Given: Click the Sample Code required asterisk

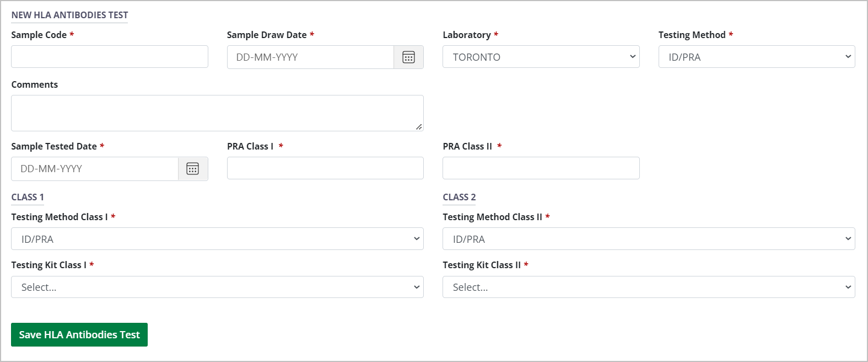Looking at the screenshot, I should point(71,34).
